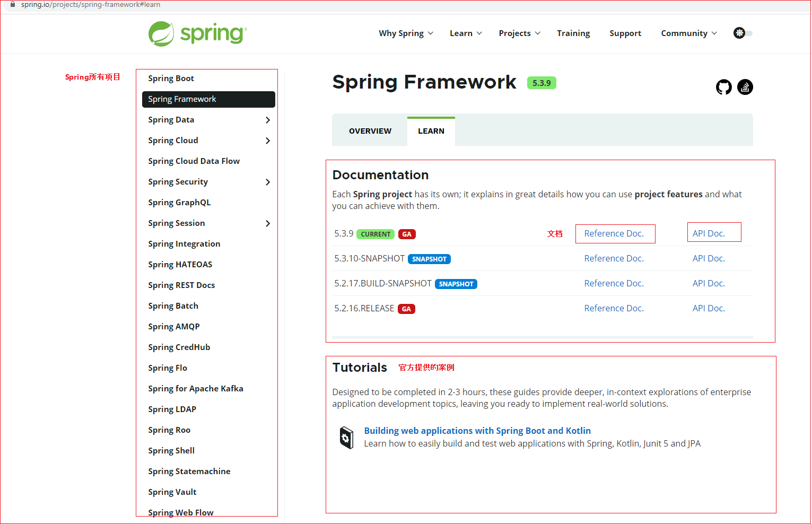Click the green CURRENT badge
Screen dimensions: 812x524
[x=376, y=234]
